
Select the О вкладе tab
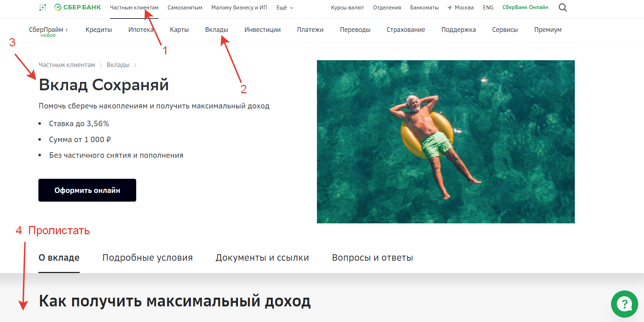coord(59,257)
